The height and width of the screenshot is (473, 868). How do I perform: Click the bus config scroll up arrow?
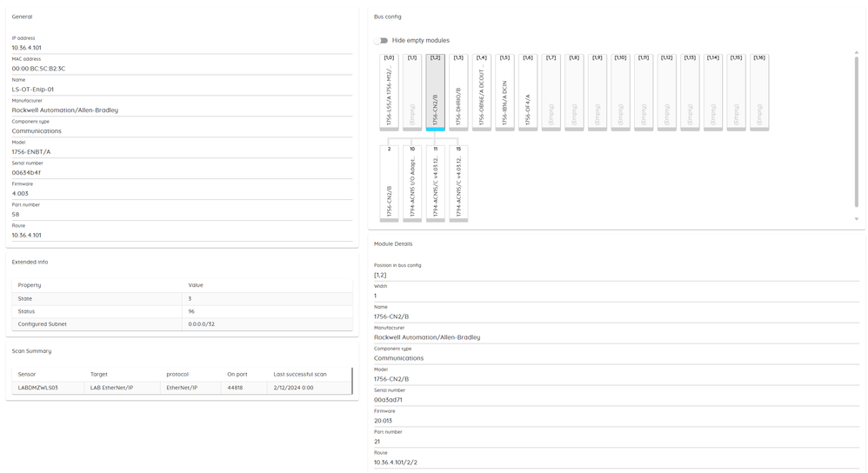857,53
